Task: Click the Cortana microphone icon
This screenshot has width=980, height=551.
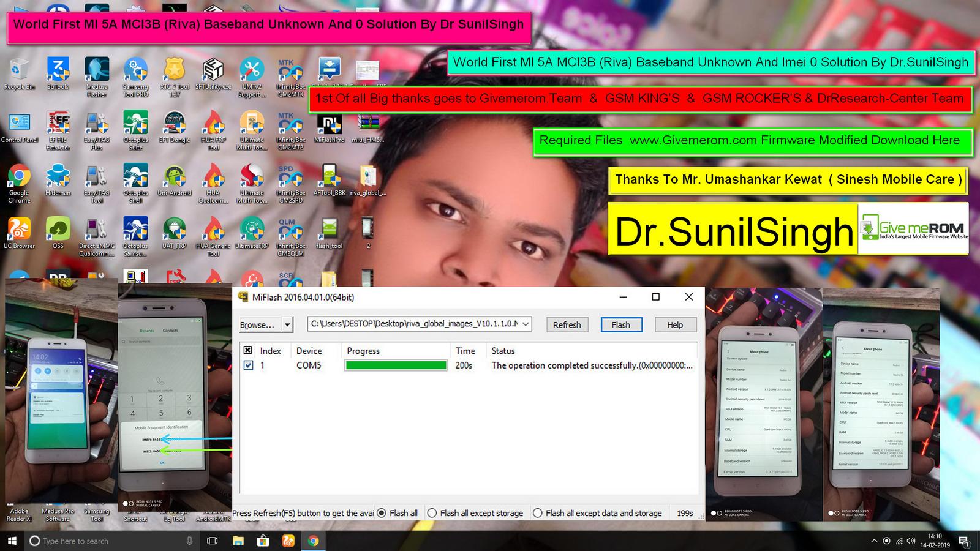Action: [x=189, y=541]
